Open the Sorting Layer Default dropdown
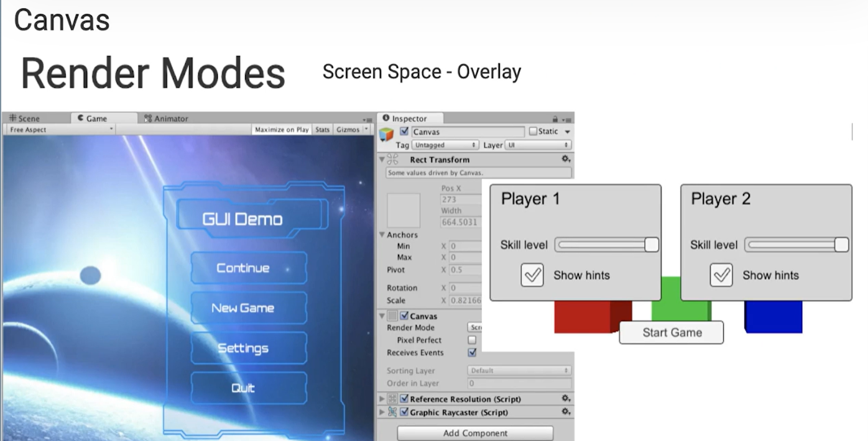Image resolution: width=868 pixels, height=441 pixels. (x=519, y=371)
